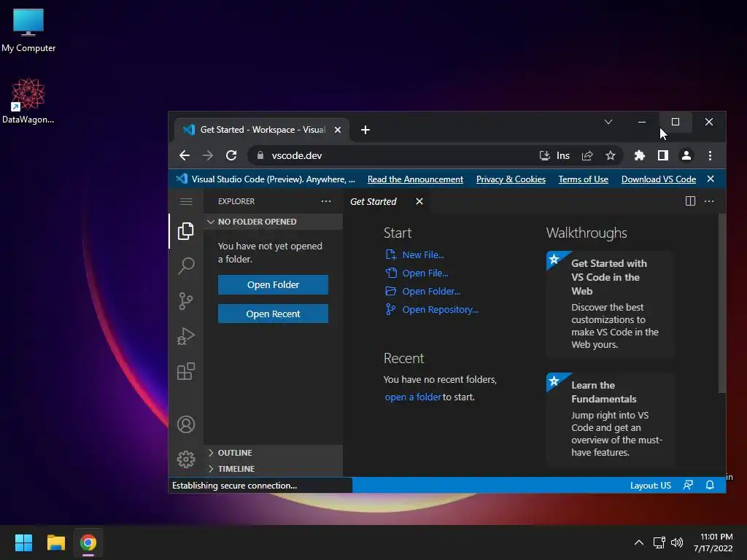The image size is (747, 560).
Task: Open the Manage gear icon in VS Code
Action: 186,459
